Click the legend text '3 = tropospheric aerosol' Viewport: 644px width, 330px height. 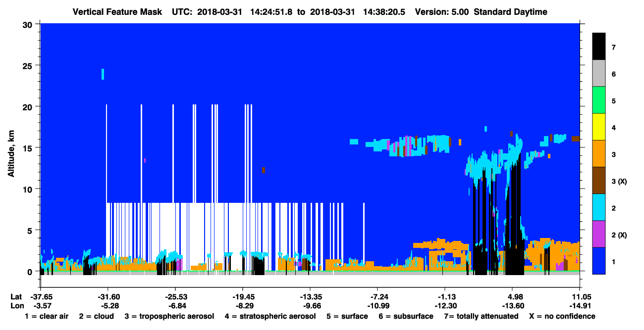(x=169, y=317)
